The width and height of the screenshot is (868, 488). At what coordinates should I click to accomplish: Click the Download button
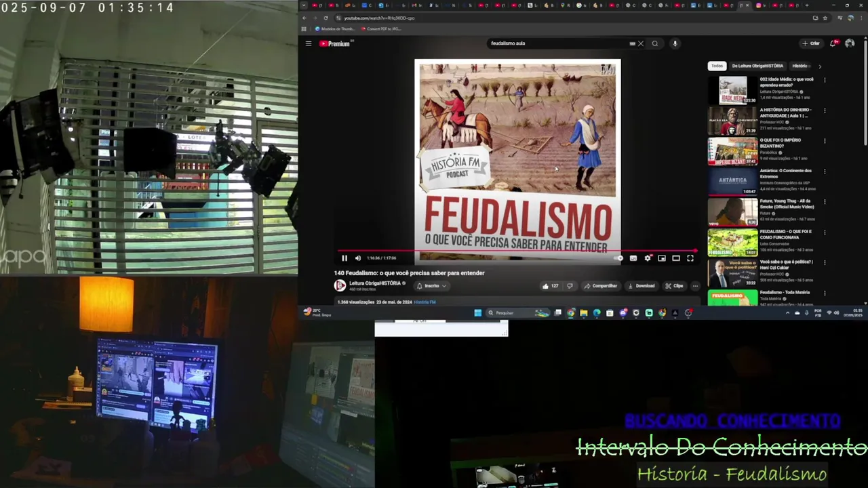pyautogui.click(x=642, y=286)
